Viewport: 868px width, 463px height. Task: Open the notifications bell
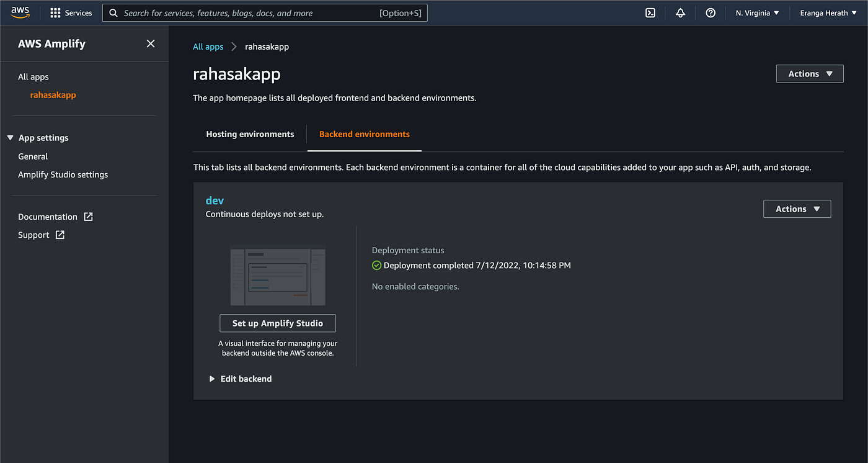tap(680, 12)
